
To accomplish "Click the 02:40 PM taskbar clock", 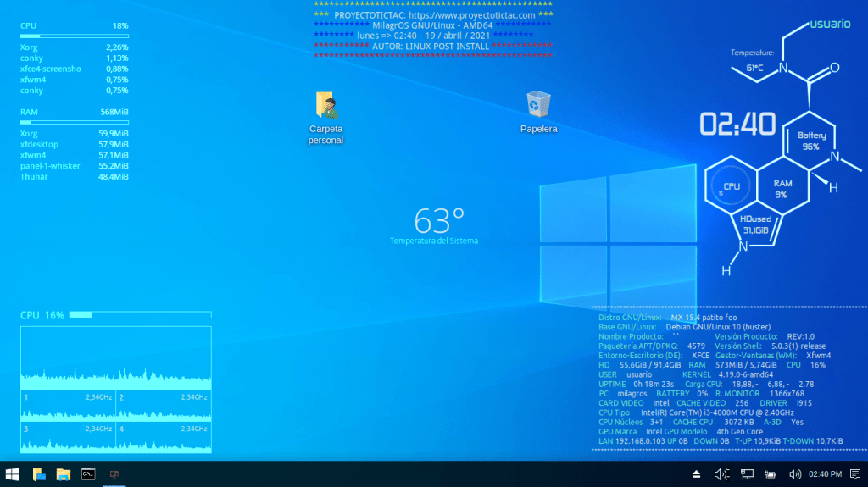I will coord(825,474).
